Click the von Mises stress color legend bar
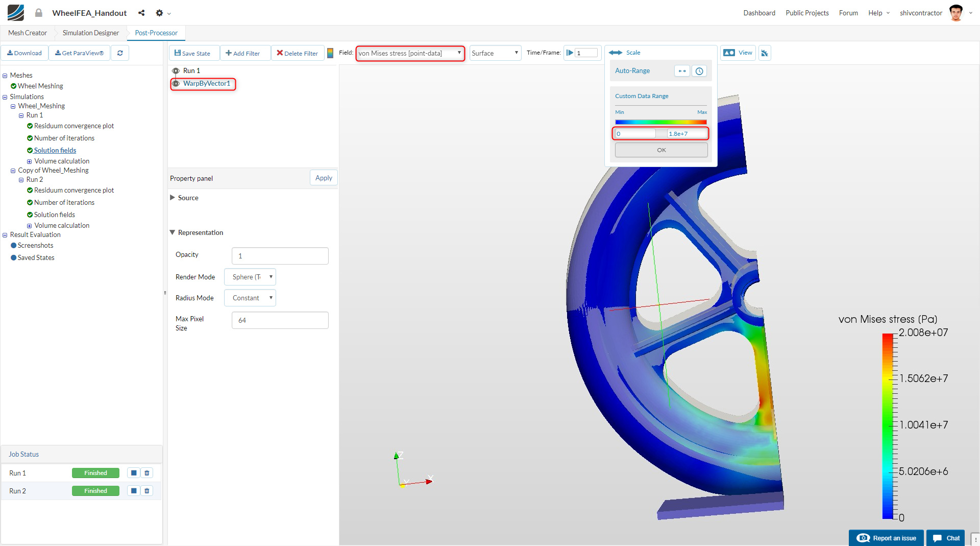The image size is (980, 546). click(x=888, y=426)
